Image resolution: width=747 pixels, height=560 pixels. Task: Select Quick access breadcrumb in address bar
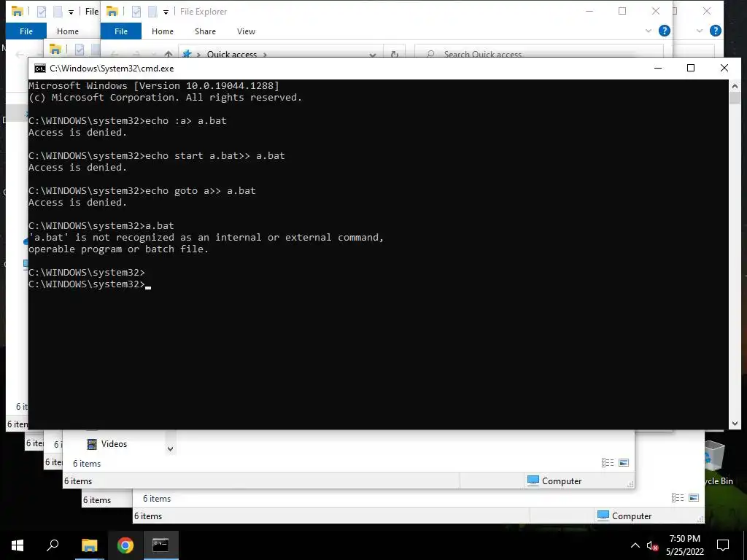(x=232, y=54)
